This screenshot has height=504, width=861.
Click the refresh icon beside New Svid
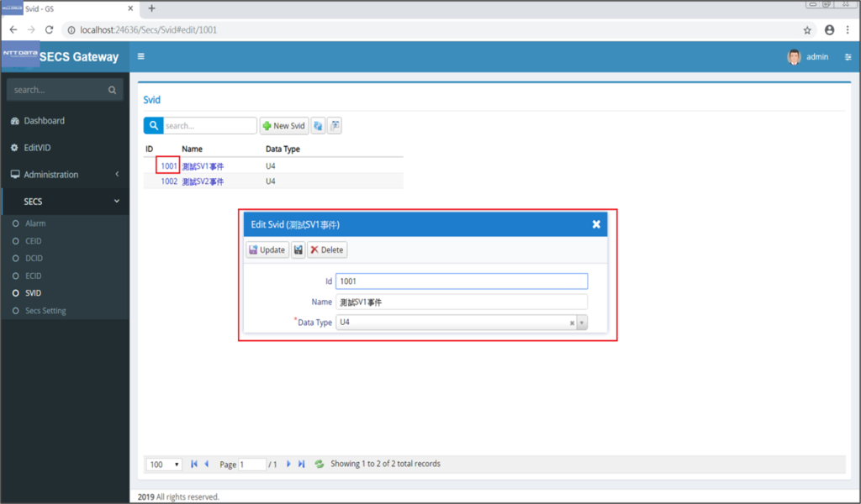[318, 126]
